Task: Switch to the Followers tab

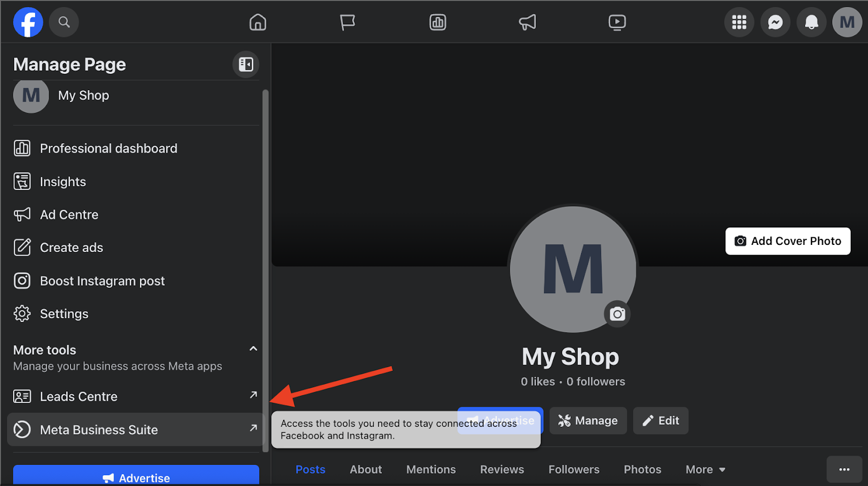Action: pyautogui.click(x=574, y=470)
